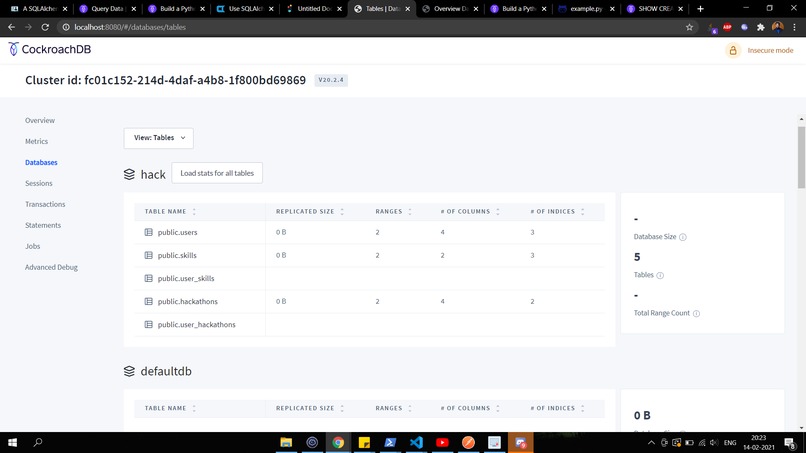Click the hack database stack icon
The width and height of the screenshot is (806, 453).
pos(129,174)
